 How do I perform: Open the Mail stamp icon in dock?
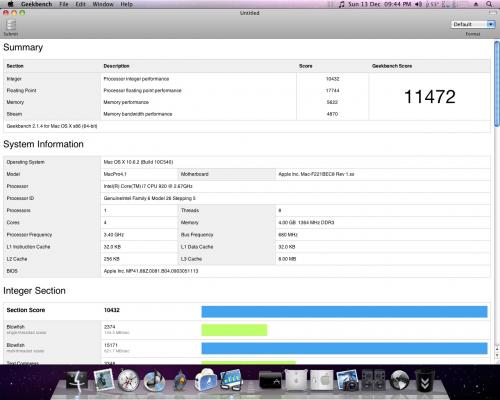pyautogui.click(x=104, y=380)
